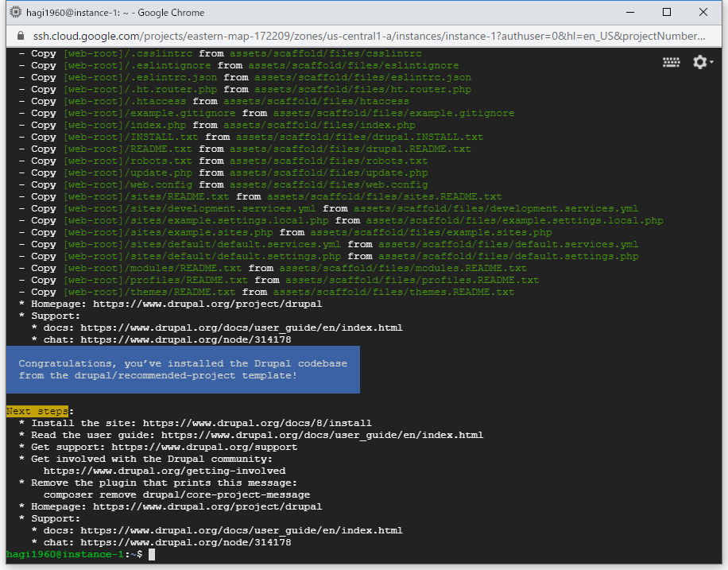Image resolution: width=728 pixels, height=570 pixels.
Task: Click [web-root]/sites/example.sites.php path
Action: click(168, 232)
